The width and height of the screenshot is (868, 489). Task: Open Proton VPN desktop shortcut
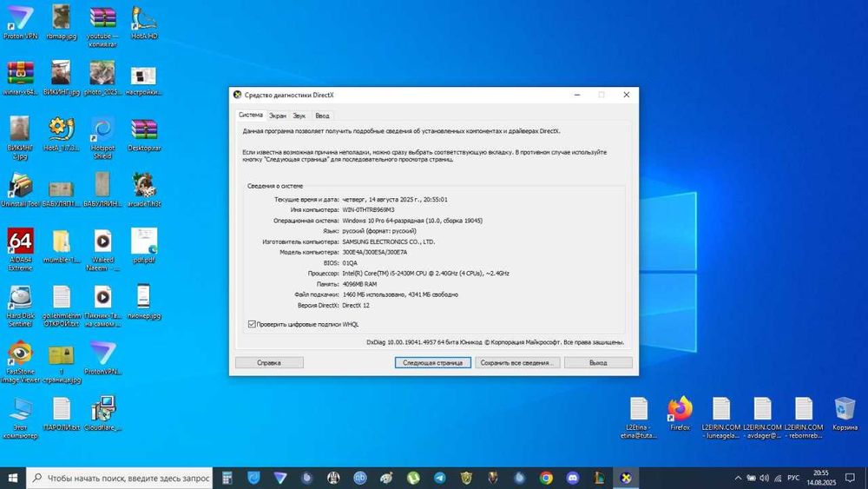tap(21, 23)
